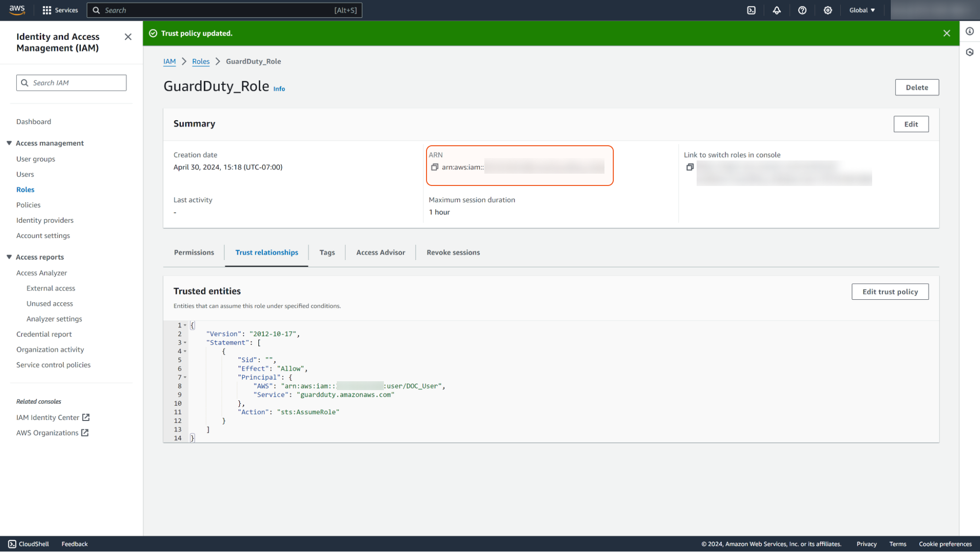Copy the switch roles console link

(690, 167)
